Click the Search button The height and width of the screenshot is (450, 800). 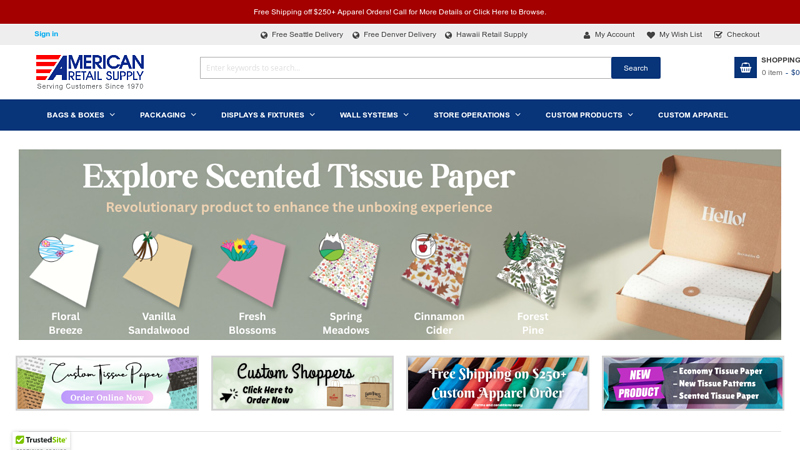pyautogui.click(x=636, y=68)
